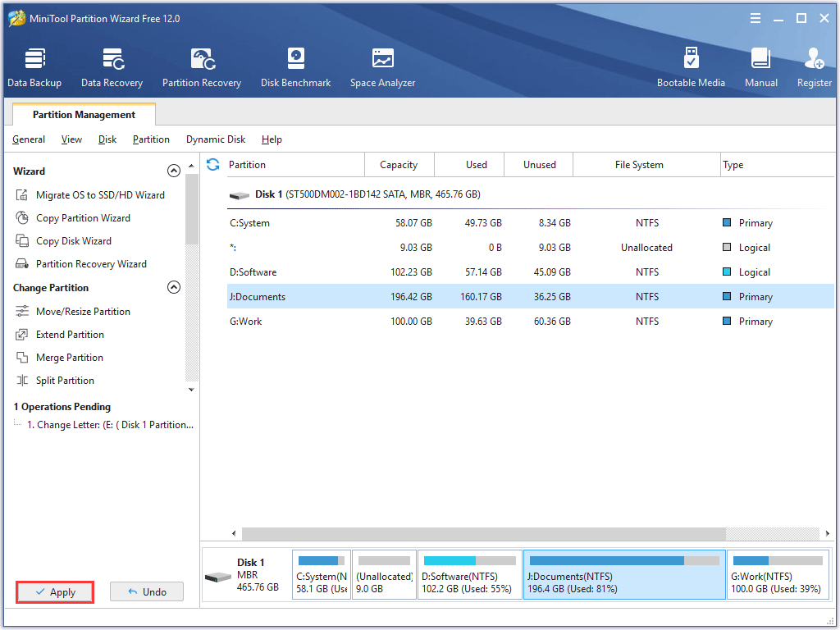Click the Disk 1 icon in disk map
This screenshot has width=840, height=630.
[x=218, y=577]
